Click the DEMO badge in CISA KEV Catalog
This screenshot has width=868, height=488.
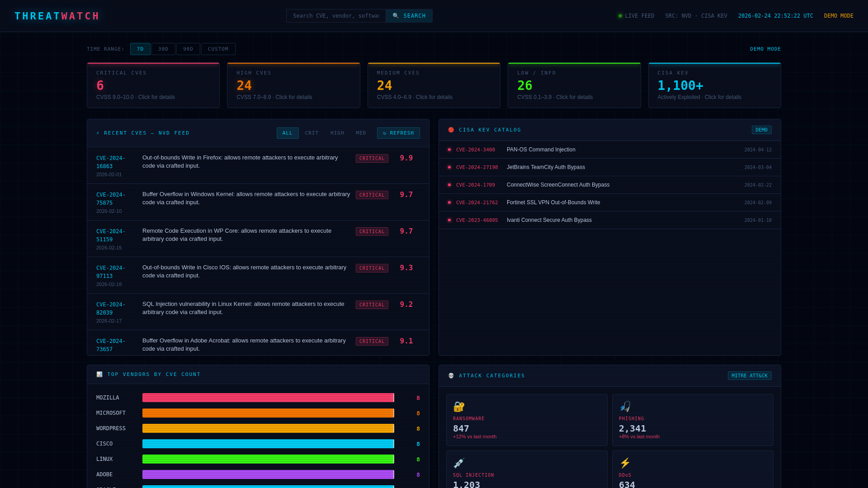(762, 130)
